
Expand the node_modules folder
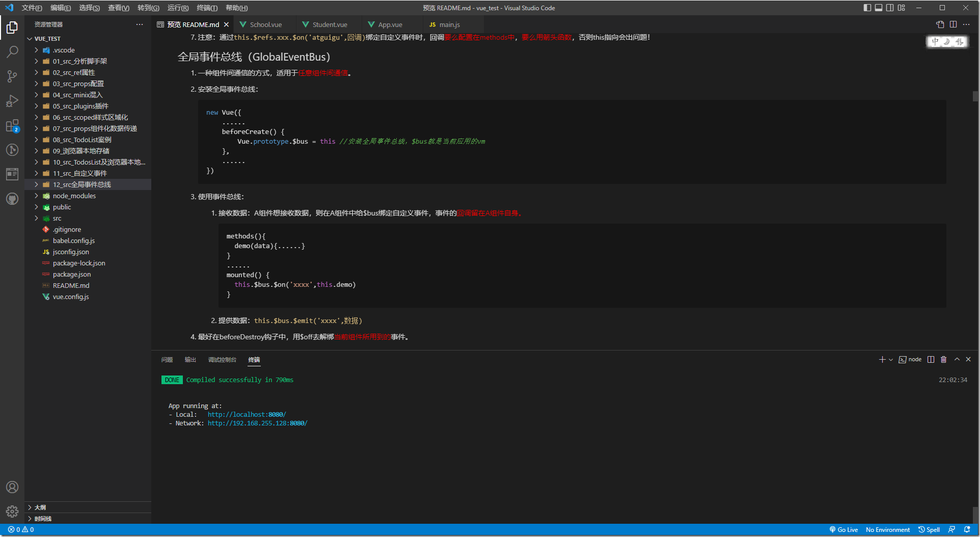click(x=88, y=196)
